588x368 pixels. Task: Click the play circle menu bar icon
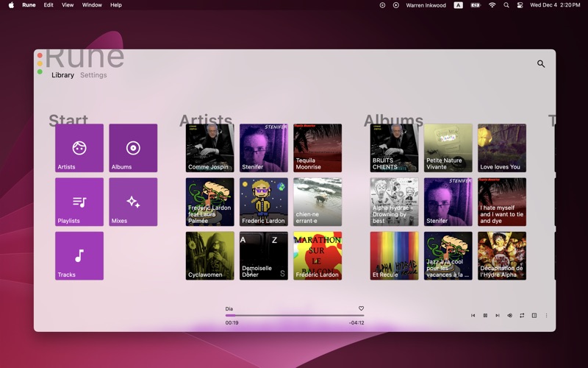click(396, 5)
